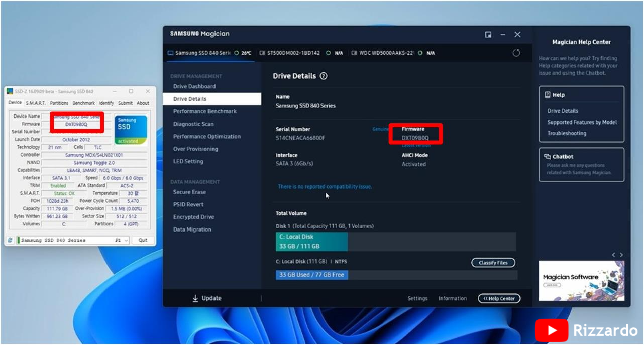644x345 pixels.
Task: Open the Chatbot card in Help Center
Action: pos(582,164)
